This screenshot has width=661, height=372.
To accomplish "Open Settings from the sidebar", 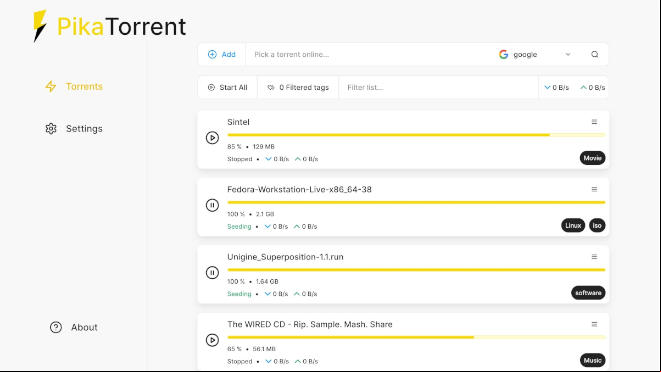I will pos(74,129).
